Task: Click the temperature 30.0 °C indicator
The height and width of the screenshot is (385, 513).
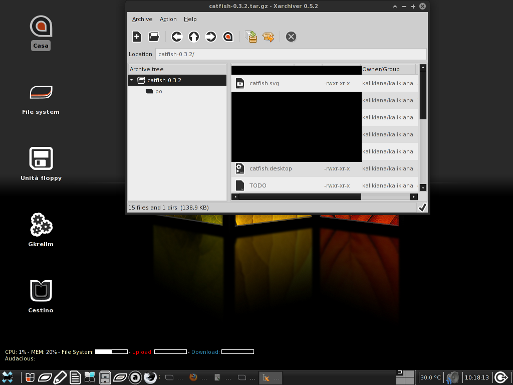Action: click(x=430, y=377)
